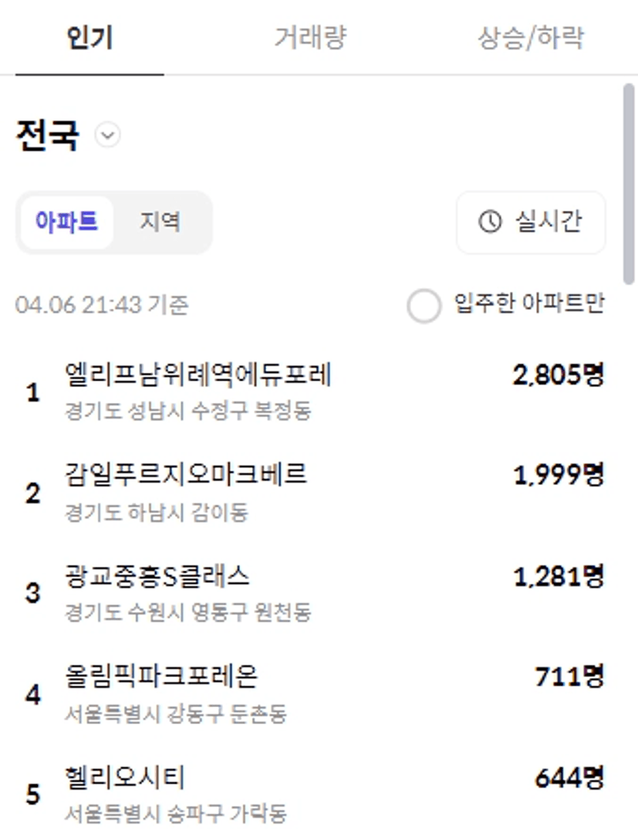This screenshot has width=638, height=840.
Task: Open the 인기 tab
Action: 90,38
